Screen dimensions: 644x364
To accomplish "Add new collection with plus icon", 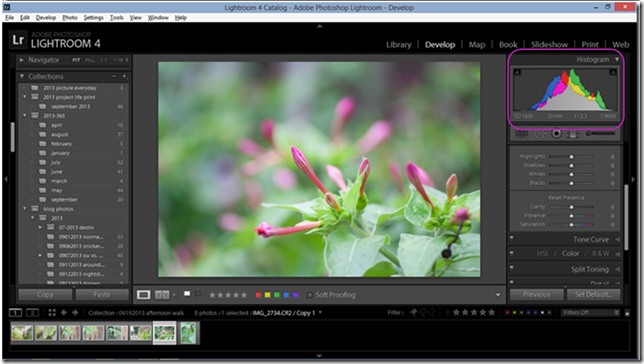I will pos(124,76).
